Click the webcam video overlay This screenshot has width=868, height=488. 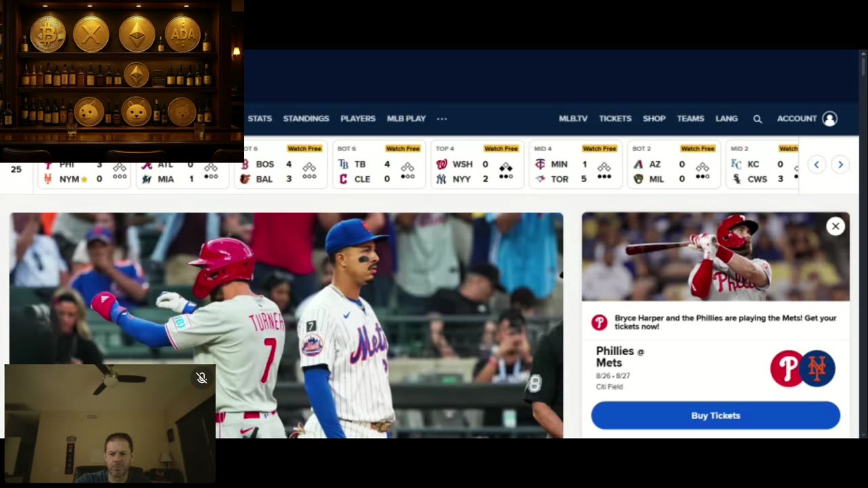[110, 424]
